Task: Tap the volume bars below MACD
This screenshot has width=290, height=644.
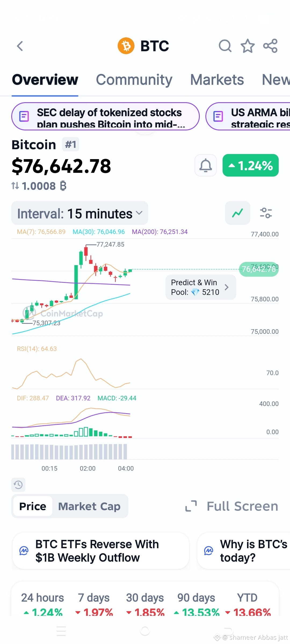Action: coord(69,452)
